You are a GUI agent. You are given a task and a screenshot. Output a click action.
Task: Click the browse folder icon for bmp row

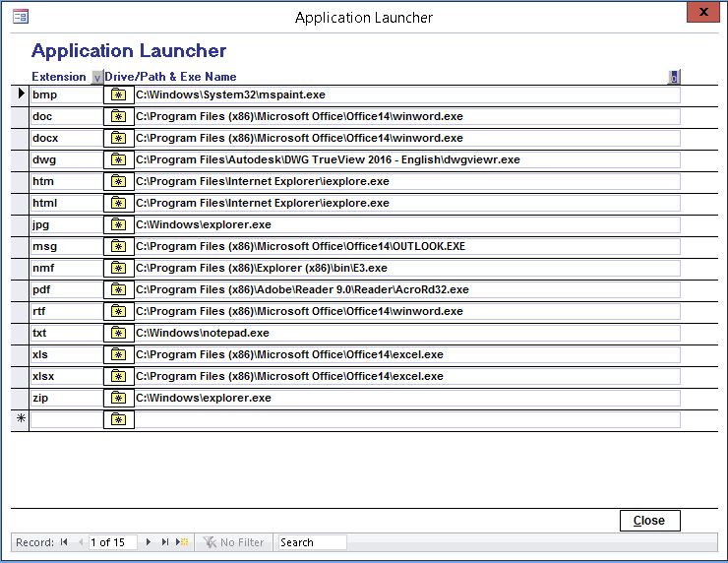click(118, 95)
